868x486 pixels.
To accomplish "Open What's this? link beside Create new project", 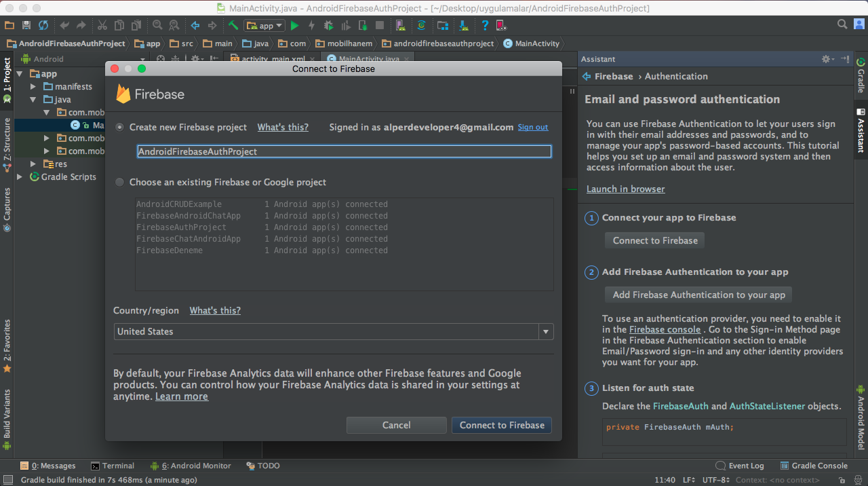I will [283, 127].
